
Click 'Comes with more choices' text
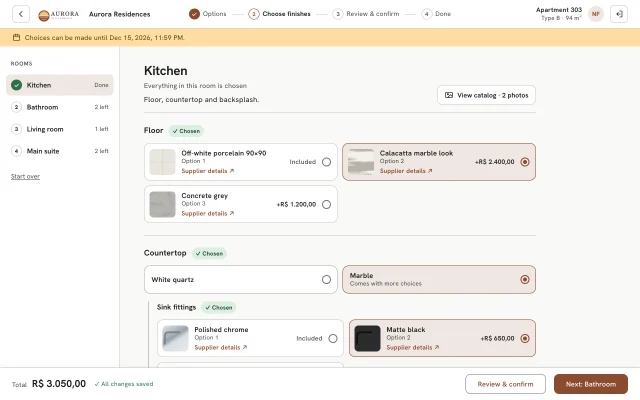(386, 284)
